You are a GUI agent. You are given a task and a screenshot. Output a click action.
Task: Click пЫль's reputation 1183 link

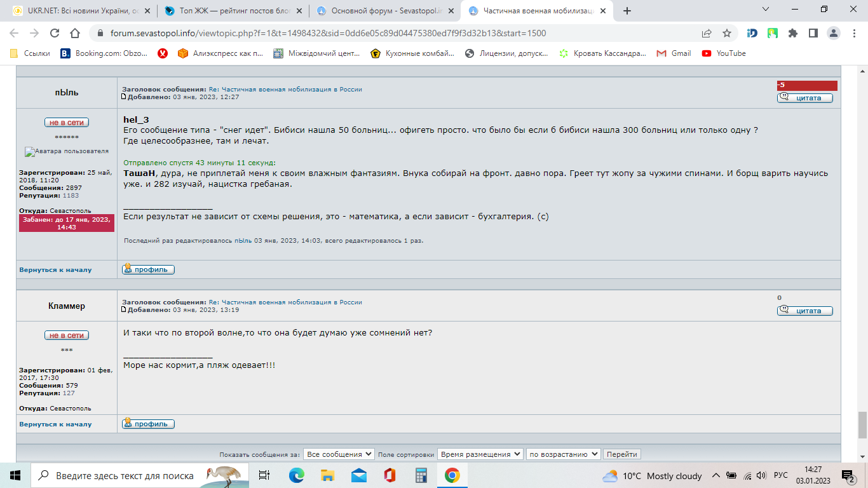click(x=71, y=196)
